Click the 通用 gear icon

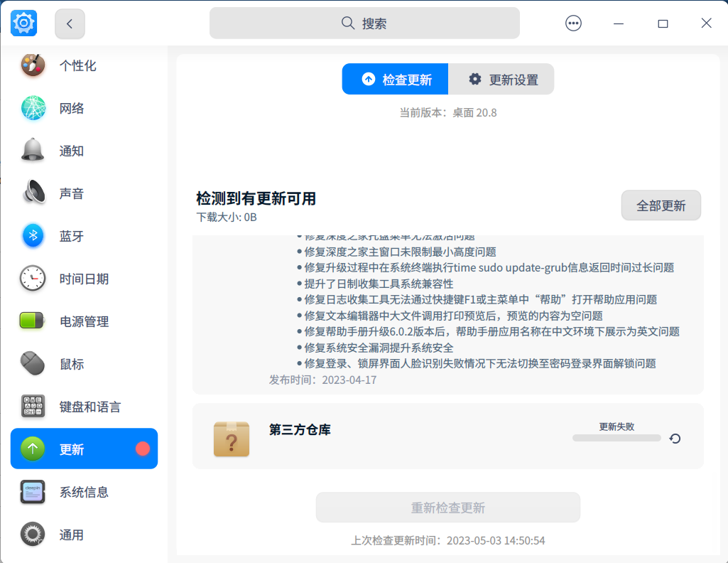33,534
